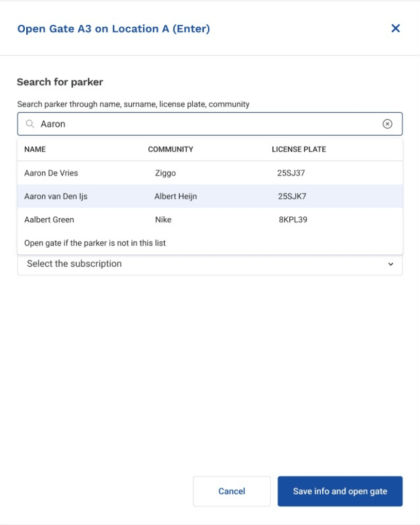Viewport: 420px width, 525px height.
Task: Choose Aalbert Green from the parker results
Action: click(49, 220)
